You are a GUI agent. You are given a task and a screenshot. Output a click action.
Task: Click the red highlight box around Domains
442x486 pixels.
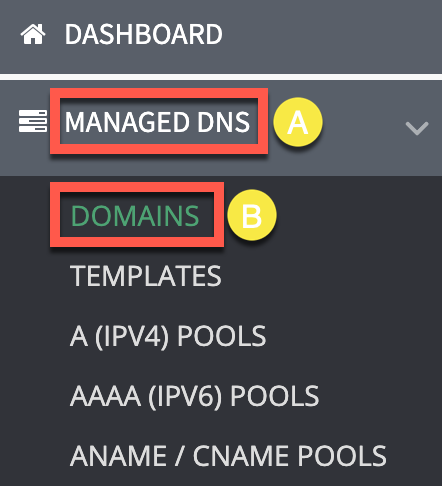(x=137, y=215)
